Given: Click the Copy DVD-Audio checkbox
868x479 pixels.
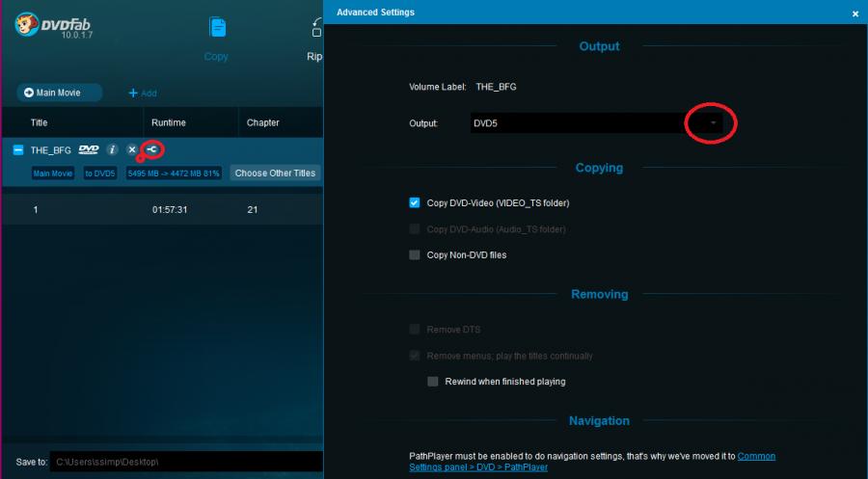Looking at the screenshot, I should click(415, 229).
